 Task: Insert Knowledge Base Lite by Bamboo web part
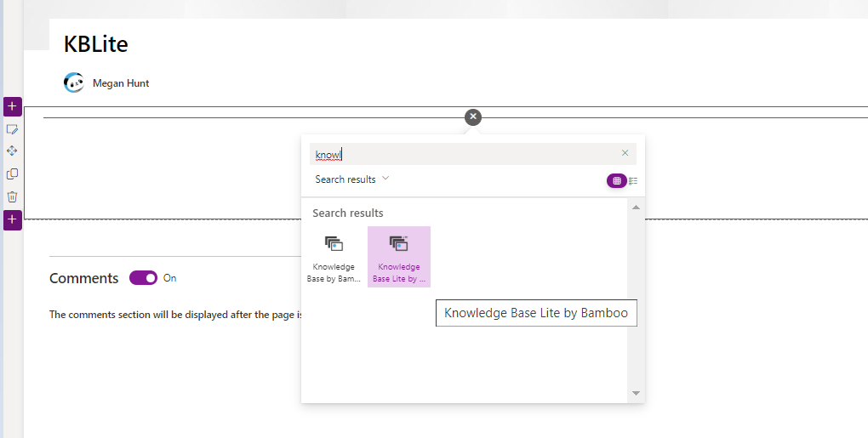[x=398, y=257]
